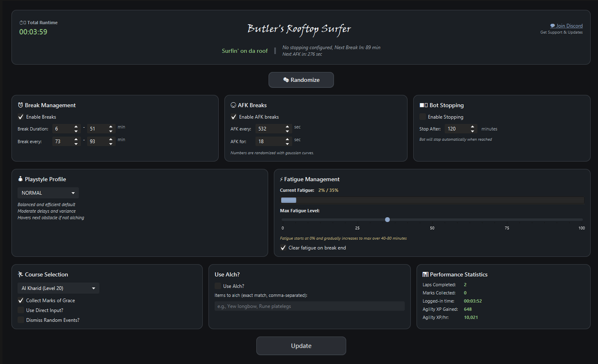Click the Max Fatigue Level slider handle

[387, 220]
